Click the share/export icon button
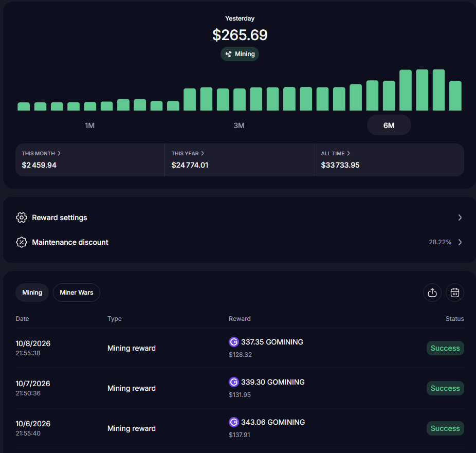 (432, 293)
